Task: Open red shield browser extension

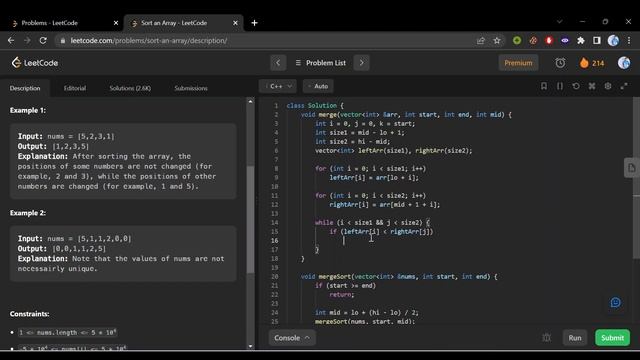Action: (x=549, y=40)
